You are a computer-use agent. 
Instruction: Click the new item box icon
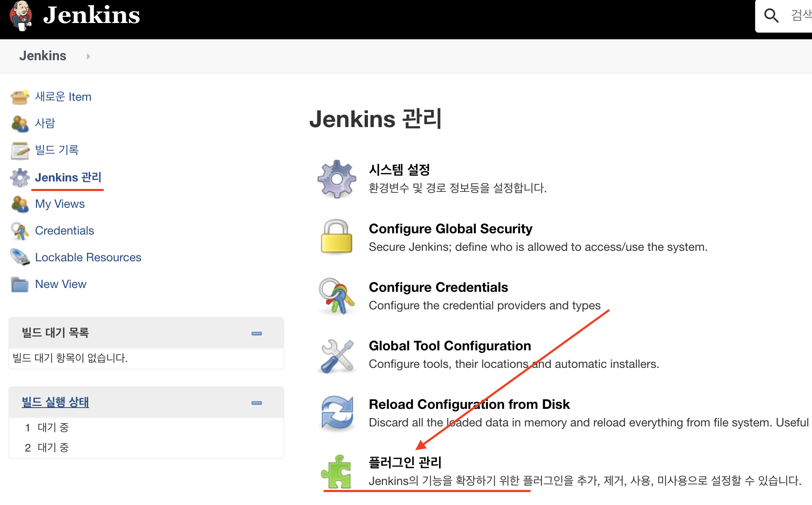(19, 97)
